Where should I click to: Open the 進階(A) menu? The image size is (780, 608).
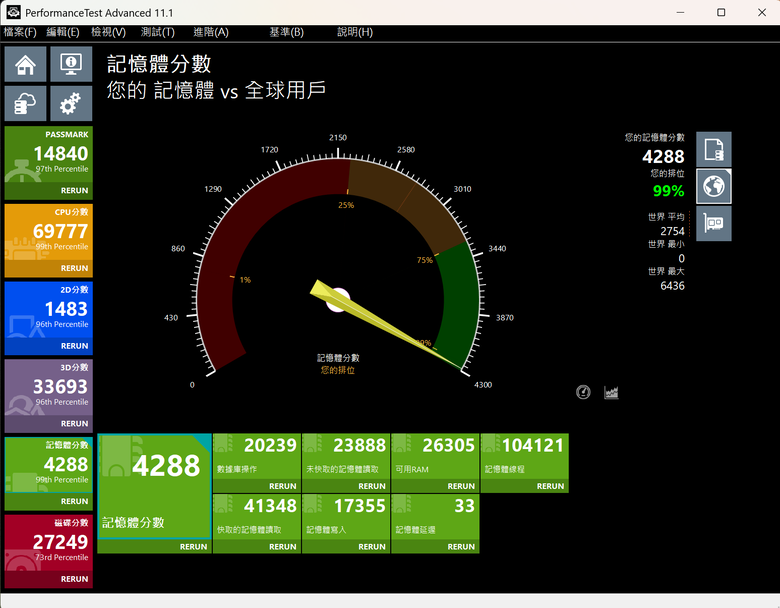click(x=211, y=32)
